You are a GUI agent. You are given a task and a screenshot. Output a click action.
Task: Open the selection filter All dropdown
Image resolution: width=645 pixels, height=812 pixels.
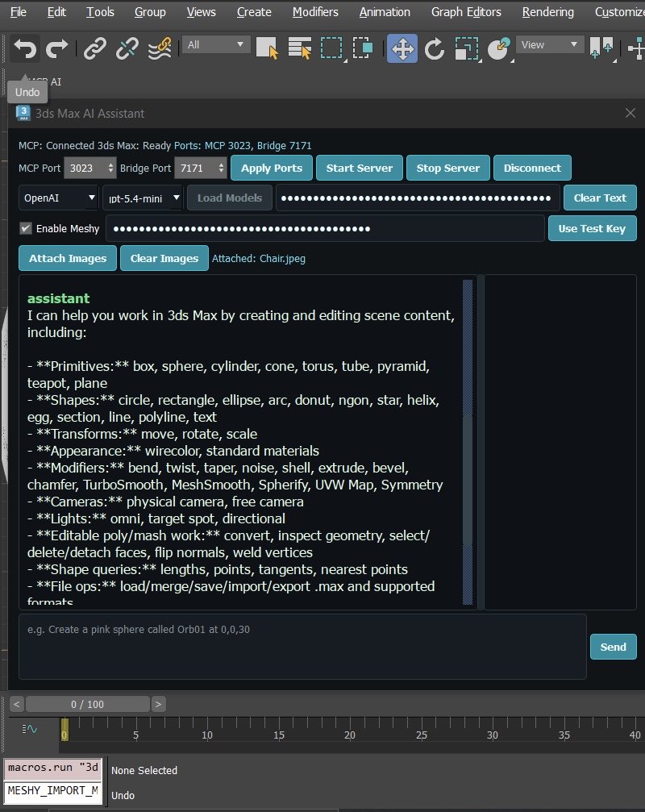tap(216, 44)
